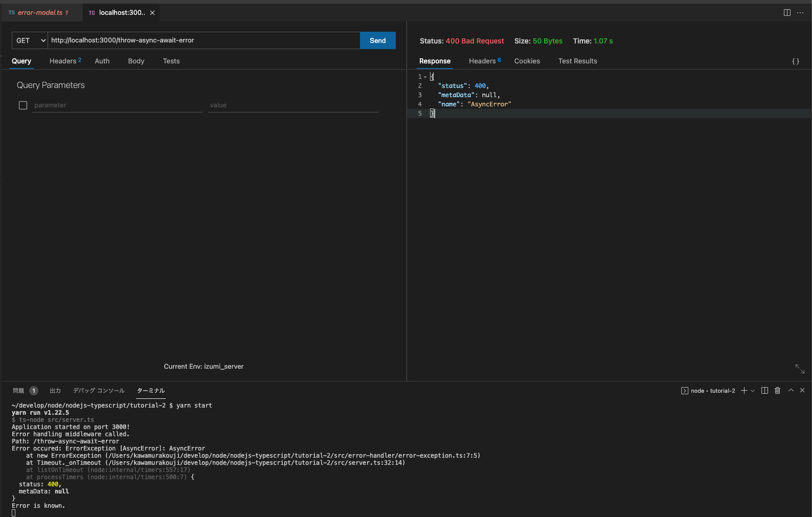Open the Tests tab

(x=171, y=61)
